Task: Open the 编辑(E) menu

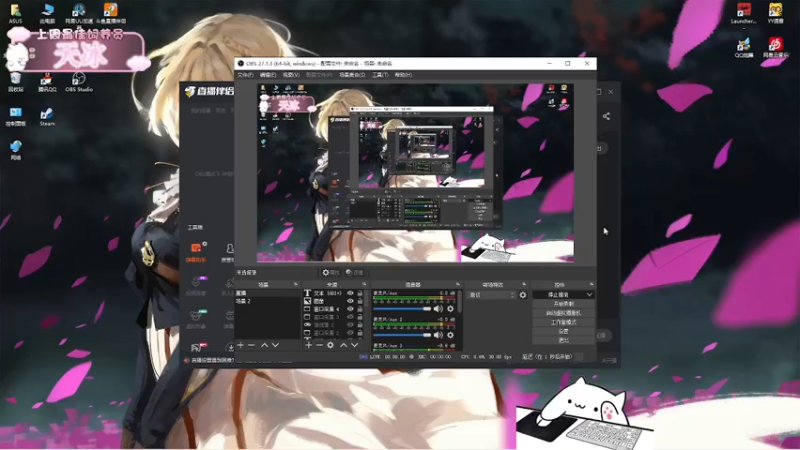Action: point(268,75)
